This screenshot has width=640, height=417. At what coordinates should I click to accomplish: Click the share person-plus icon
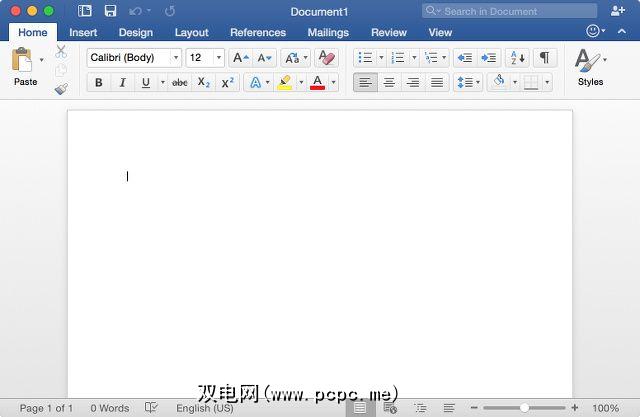[x=618, y=11]
